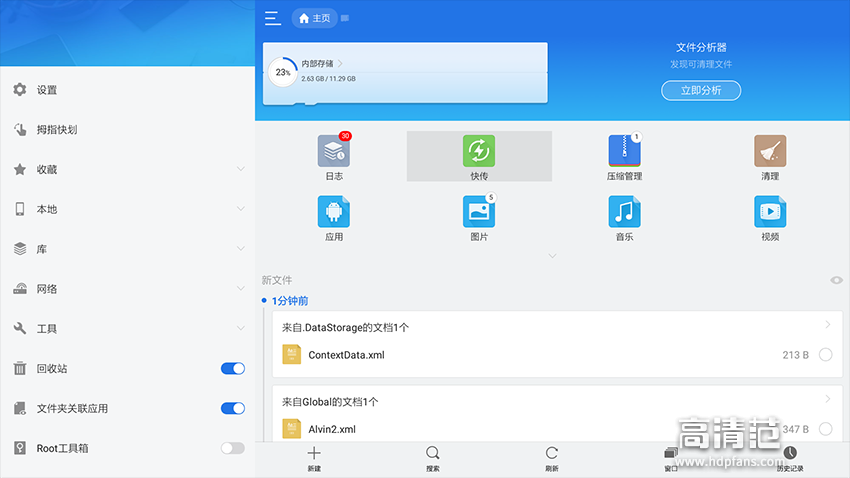Toggle the 新文件 eye visibility icon
This screenshot has width=850, height=478.
coord(836,280)
